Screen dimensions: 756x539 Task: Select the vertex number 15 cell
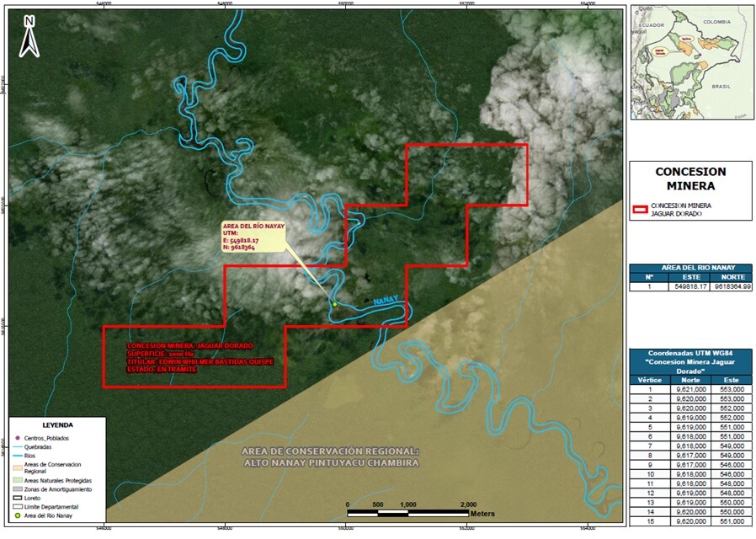pyautogui.click(x=651, y=521)
